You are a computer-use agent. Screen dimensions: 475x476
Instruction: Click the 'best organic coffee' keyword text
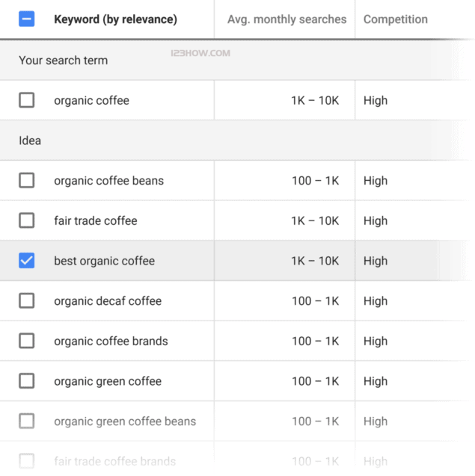(x=104, y=261)
